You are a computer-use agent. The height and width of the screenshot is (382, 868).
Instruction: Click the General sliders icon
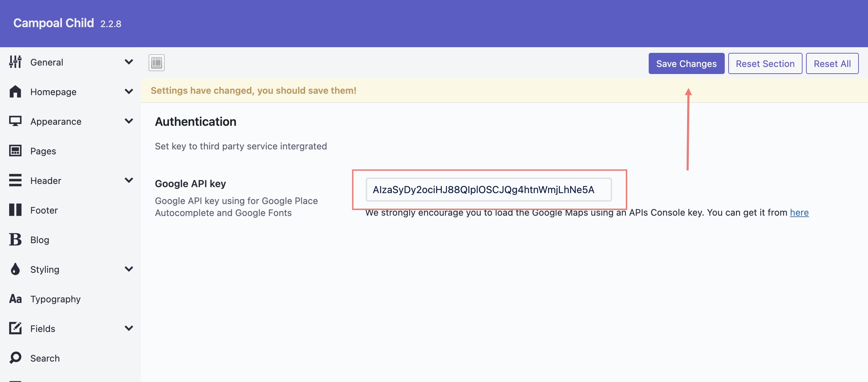15,62
